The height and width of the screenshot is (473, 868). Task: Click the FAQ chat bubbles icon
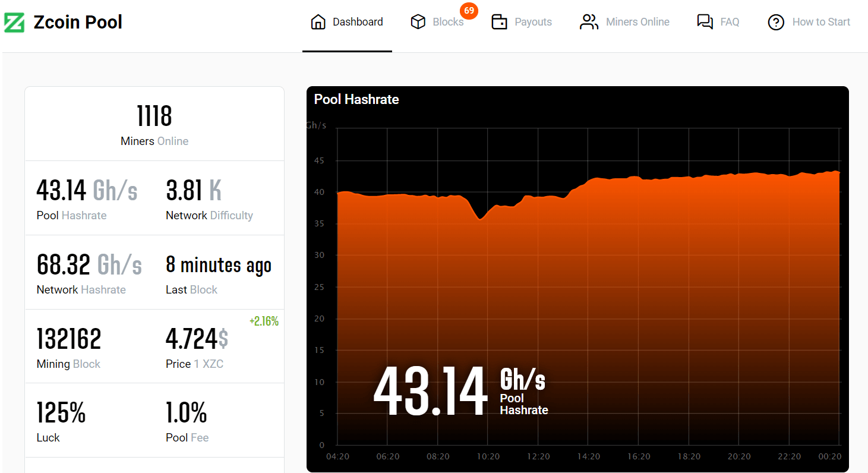point(705,22)
